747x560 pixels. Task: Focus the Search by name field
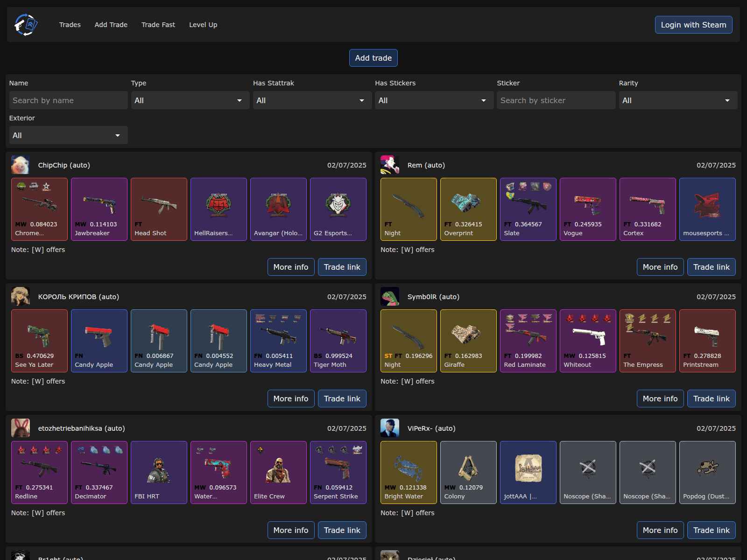tap(69, 100)
